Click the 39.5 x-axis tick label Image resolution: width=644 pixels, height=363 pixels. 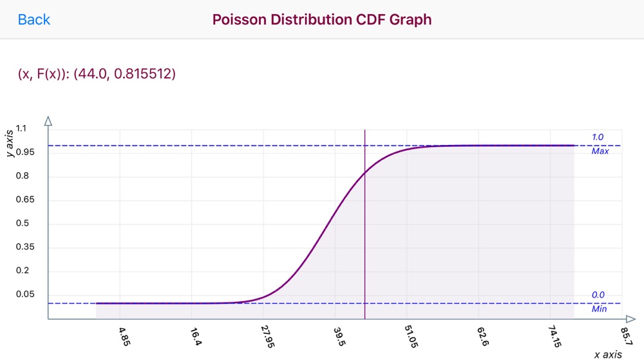(x=339, y=337)
